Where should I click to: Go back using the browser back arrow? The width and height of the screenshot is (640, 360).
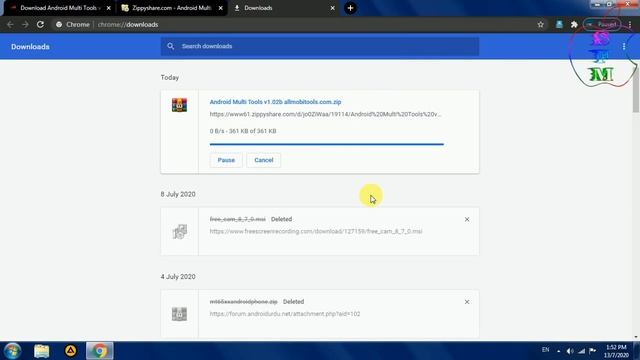[10, 24]
